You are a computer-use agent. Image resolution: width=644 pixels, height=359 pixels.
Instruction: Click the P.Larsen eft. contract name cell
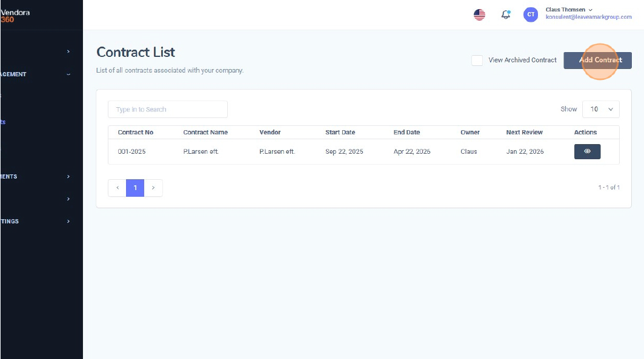[x=201, y=151]
